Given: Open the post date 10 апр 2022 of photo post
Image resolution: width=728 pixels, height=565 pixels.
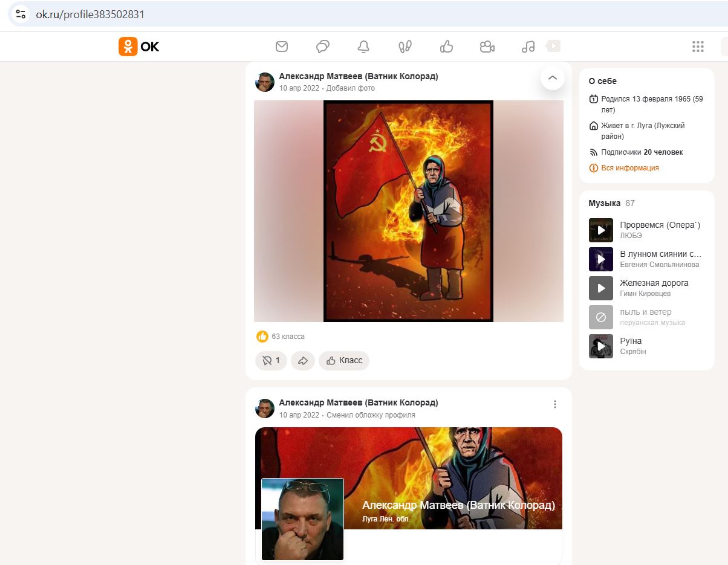Looking at the screenshot, I should (x=299, y=88).
